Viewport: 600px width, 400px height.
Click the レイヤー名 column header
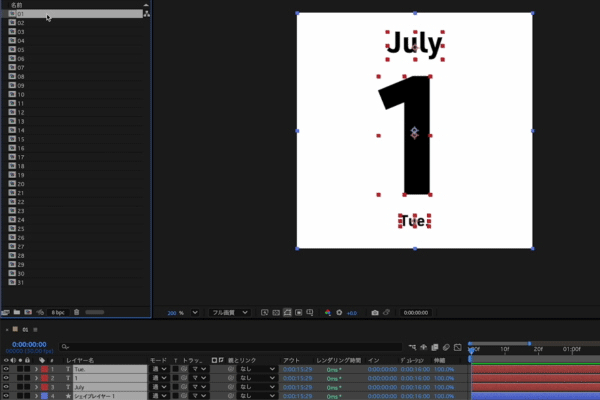pos(80,360)
